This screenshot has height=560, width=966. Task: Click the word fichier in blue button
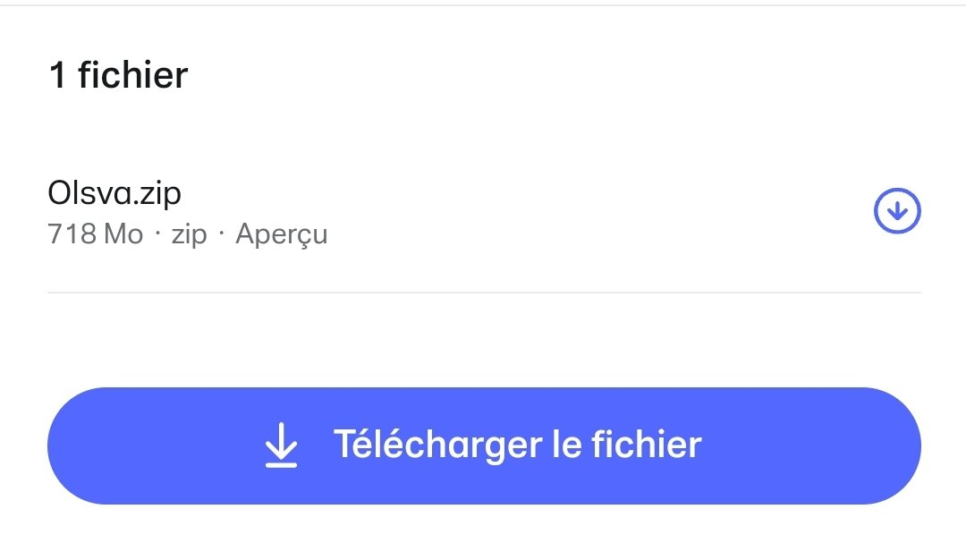pos(647,445)
